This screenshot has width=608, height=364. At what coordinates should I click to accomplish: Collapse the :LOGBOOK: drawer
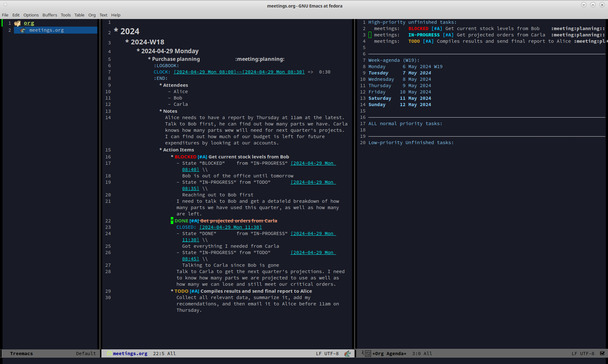coord(166,66)
